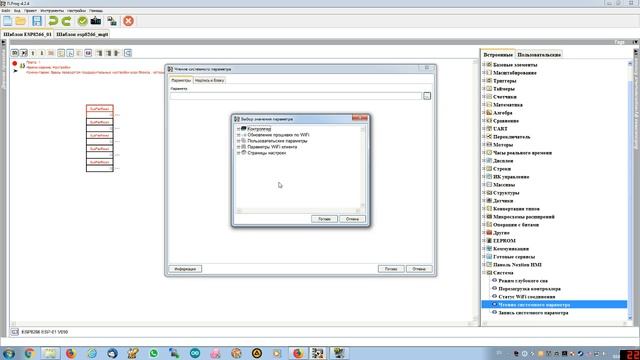Viewport: 640px width, 360px height.
Task: Click the Датчики category icon
Action: click(489, 200)
